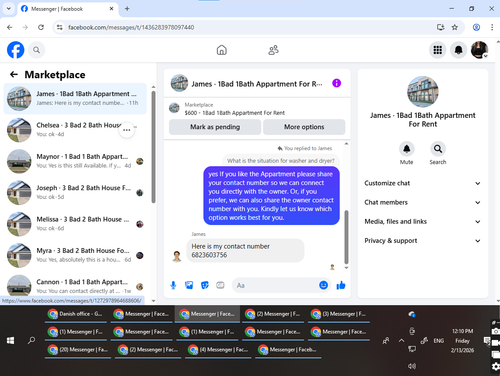Open the emoji picker in message box

click(x=323, y=285)
